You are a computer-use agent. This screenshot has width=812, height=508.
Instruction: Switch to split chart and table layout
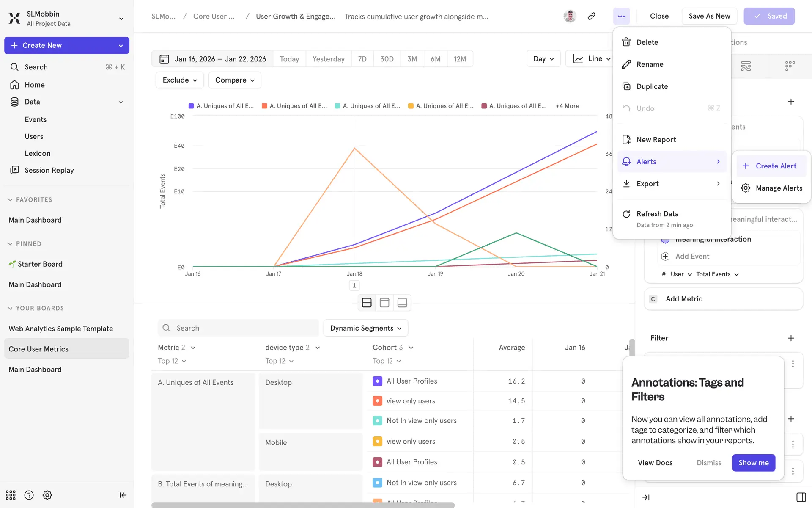point(367,303)
